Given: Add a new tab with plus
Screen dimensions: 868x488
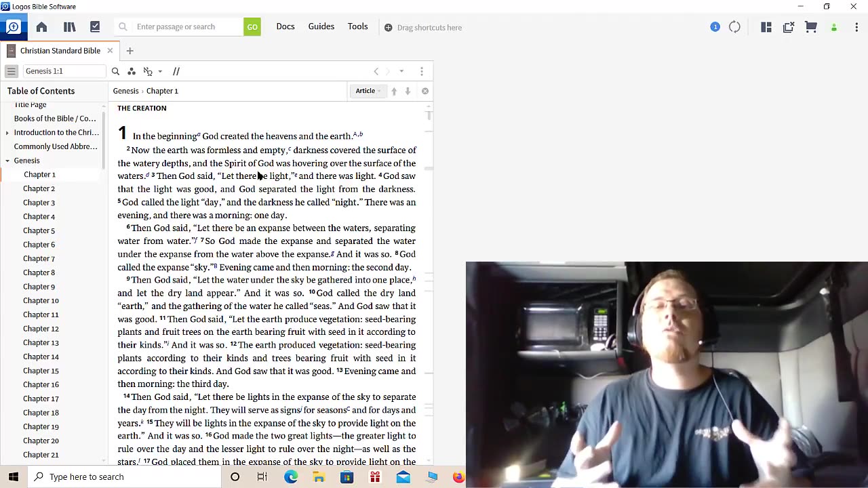Looking at the screenshot, I should 130,51.
